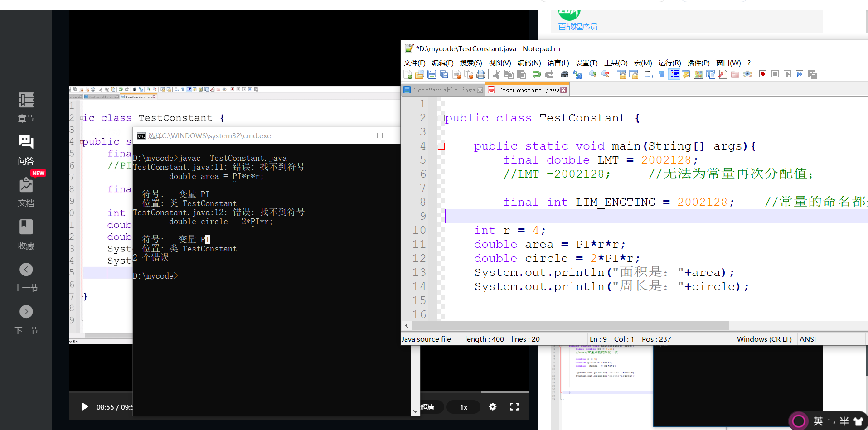
Task: Open the user-defined language icon
Action: click(x=686, y=74)
